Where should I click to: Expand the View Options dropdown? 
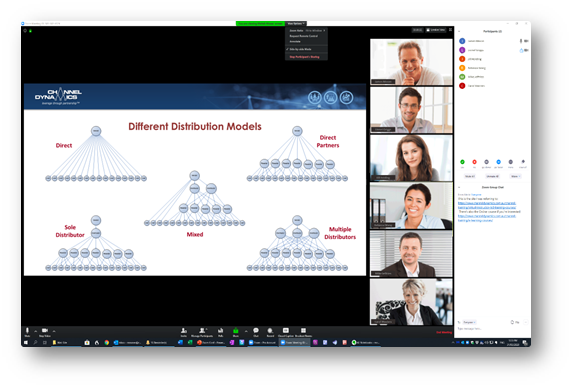296,24
